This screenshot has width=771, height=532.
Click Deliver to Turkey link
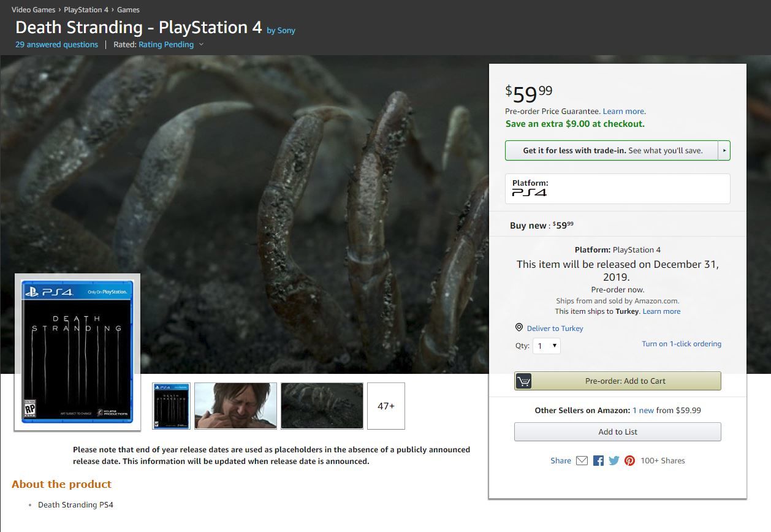coord(555,329)
